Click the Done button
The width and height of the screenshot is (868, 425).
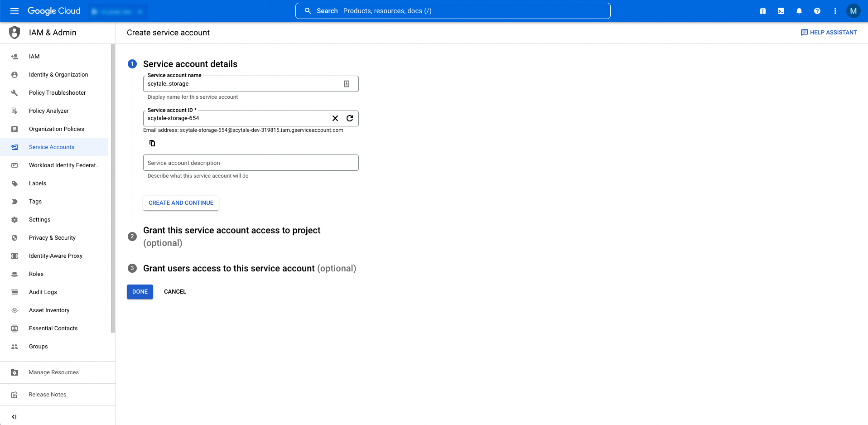pyautogui.click(x=140, y=292)
